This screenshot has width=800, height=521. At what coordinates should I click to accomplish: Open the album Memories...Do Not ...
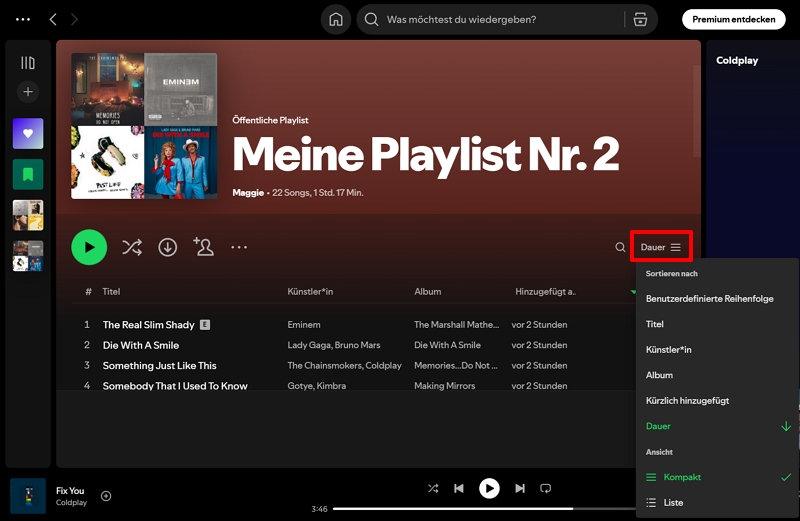coord(456,365)
